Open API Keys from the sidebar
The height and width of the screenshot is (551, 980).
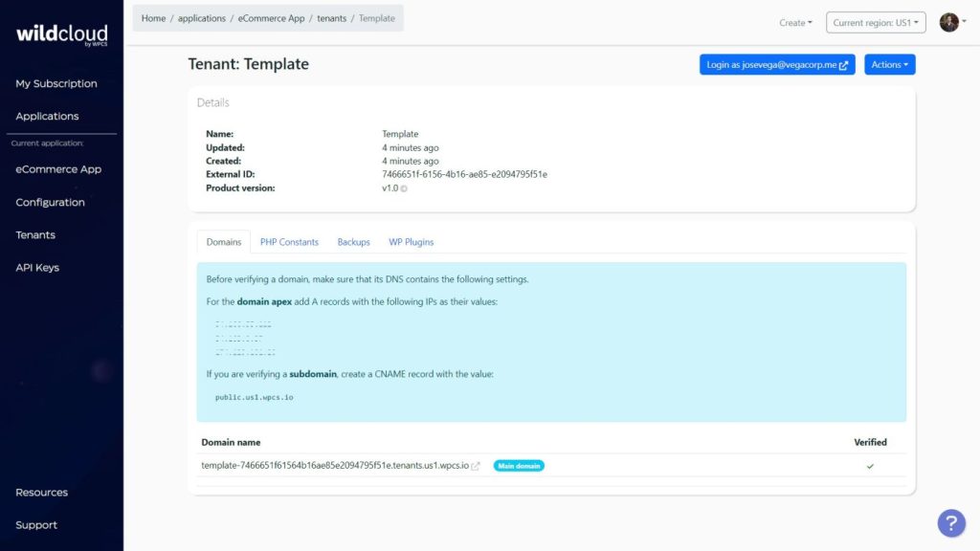pyautogui.click(x=34, y=267)
